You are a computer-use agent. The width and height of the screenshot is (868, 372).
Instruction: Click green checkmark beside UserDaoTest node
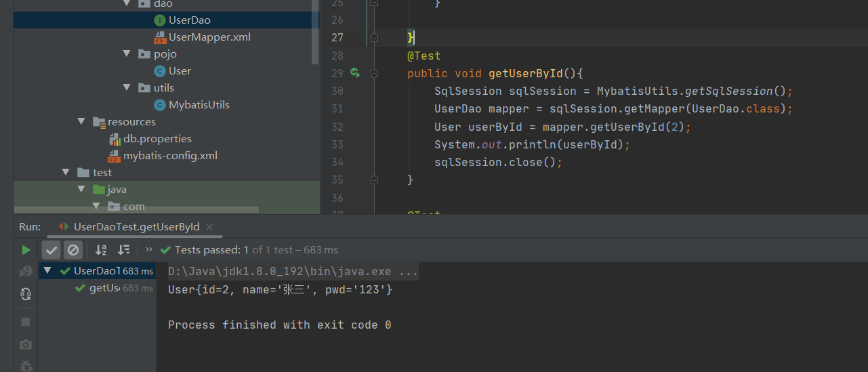65,271
